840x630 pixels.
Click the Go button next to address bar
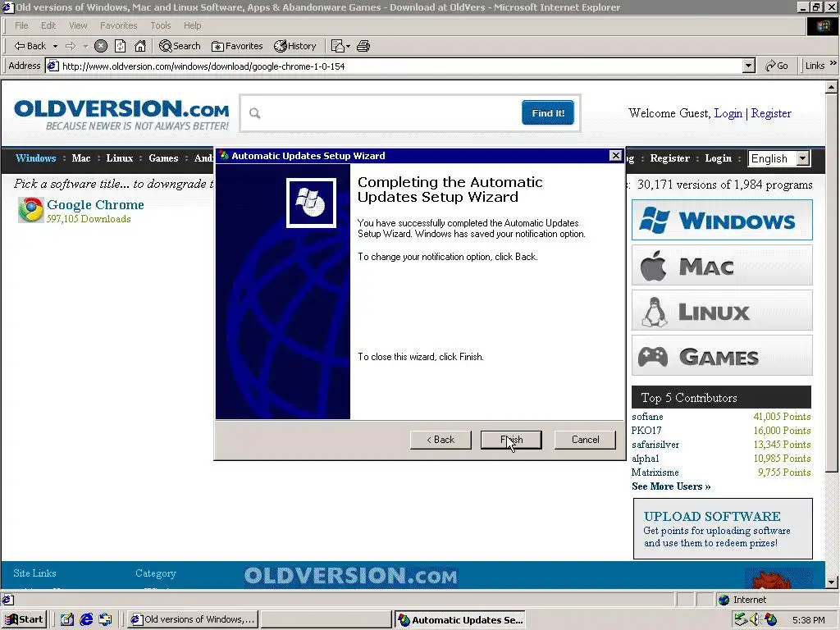pos(776,66)
